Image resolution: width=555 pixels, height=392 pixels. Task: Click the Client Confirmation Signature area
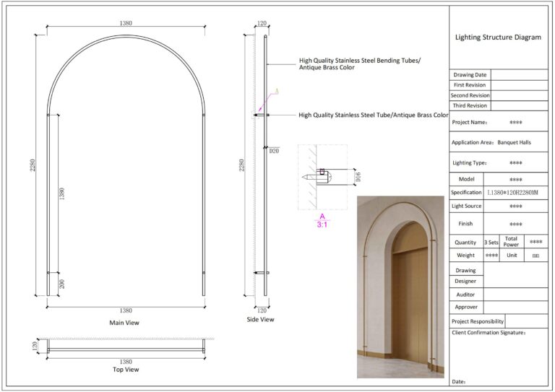coord(498,354)
